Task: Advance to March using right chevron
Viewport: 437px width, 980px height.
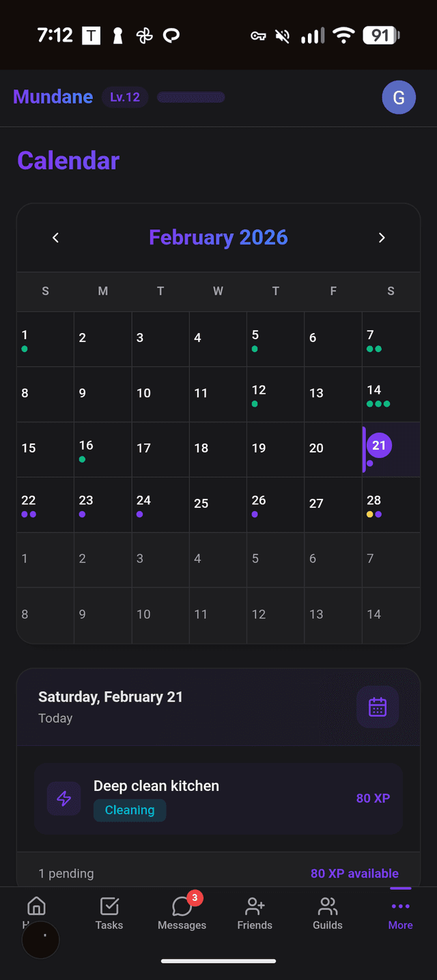Action: click(382, 237)
